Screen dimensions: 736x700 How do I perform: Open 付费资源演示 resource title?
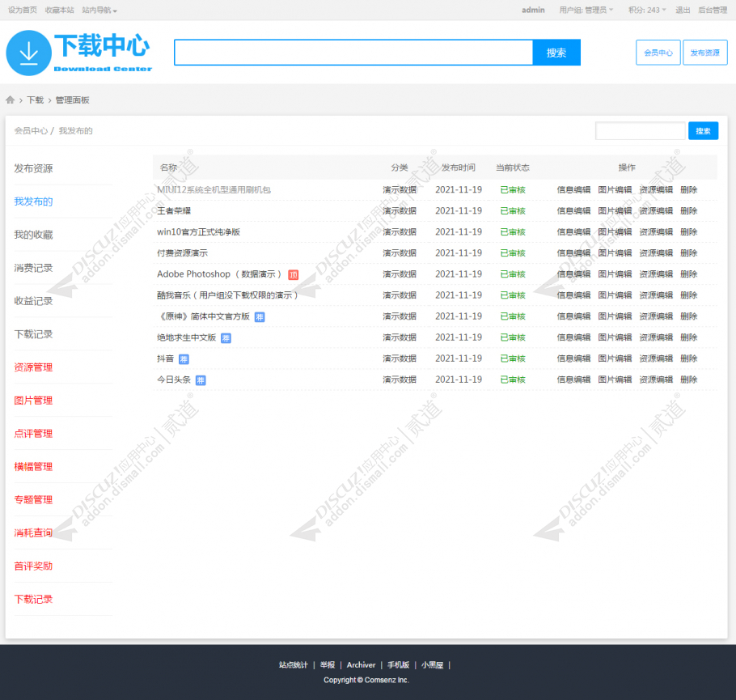(x=182, y=253)
